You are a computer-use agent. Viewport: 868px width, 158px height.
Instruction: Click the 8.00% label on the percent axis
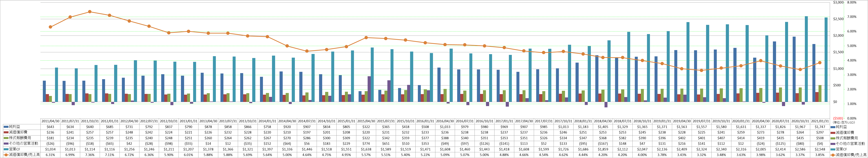[x=852, y=2]
